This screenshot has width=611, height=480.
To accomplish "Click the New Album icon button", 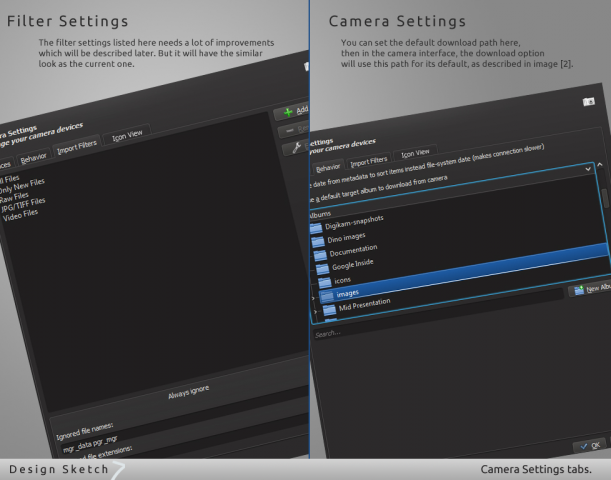I will (578, 290).
